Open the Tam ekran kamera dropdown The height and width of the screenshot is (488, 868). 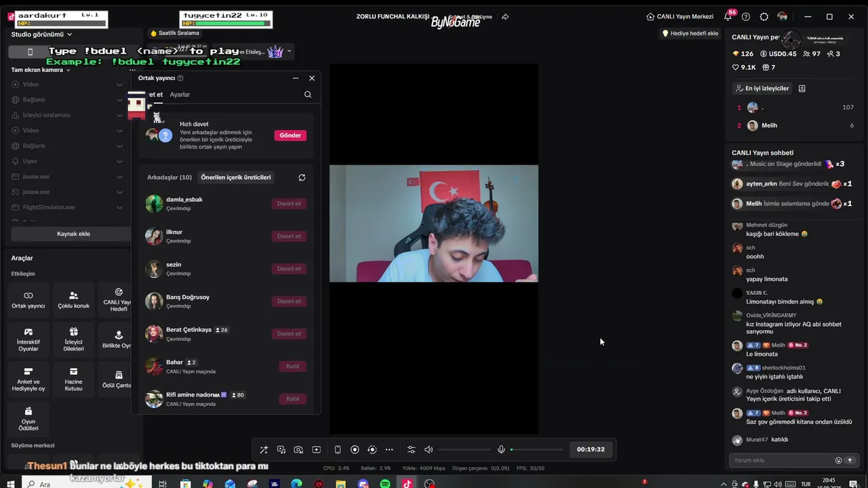coord(41,70)
